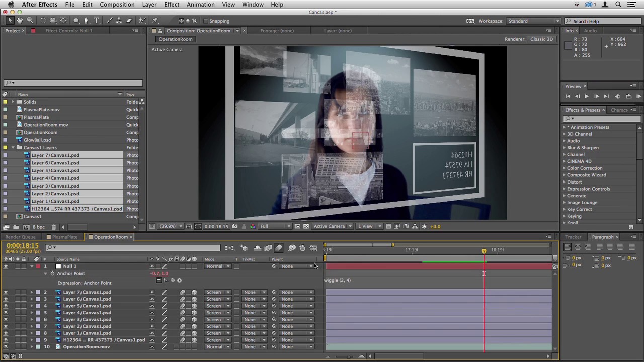Screen dimensions: 644x362
Task: Click the snapshot camera icon in viewer
Action: point(234,226)
